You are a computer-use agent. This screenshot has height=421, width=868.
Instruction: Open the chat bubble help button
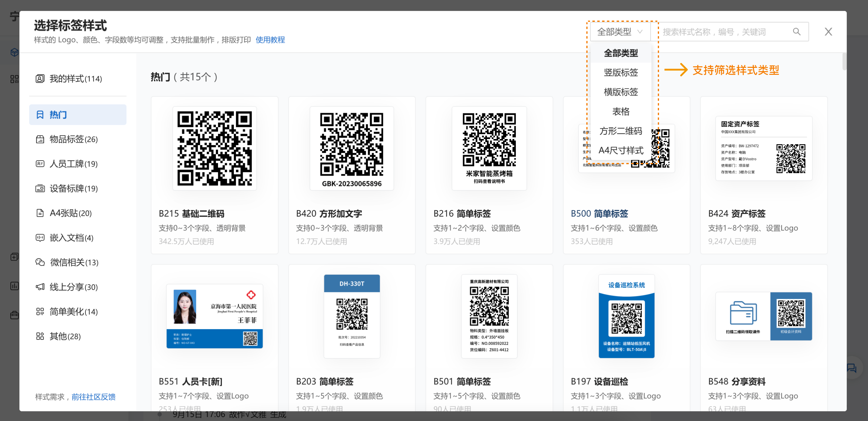pos(852,368)
